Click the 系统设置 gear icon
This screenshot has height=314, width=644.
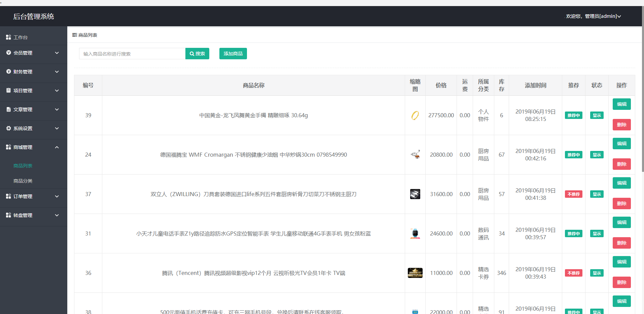click(8, 128)
